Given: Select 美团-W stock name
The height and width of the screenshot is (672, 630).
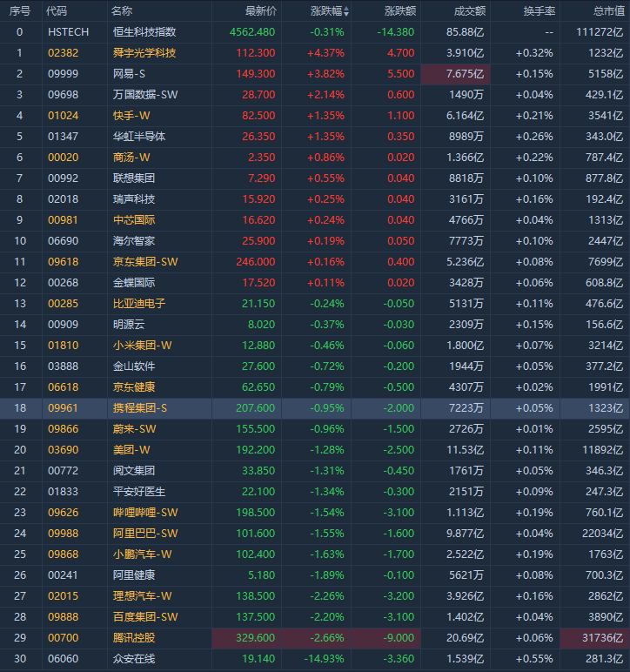Looking at the screenshot, I should point(131,450).
